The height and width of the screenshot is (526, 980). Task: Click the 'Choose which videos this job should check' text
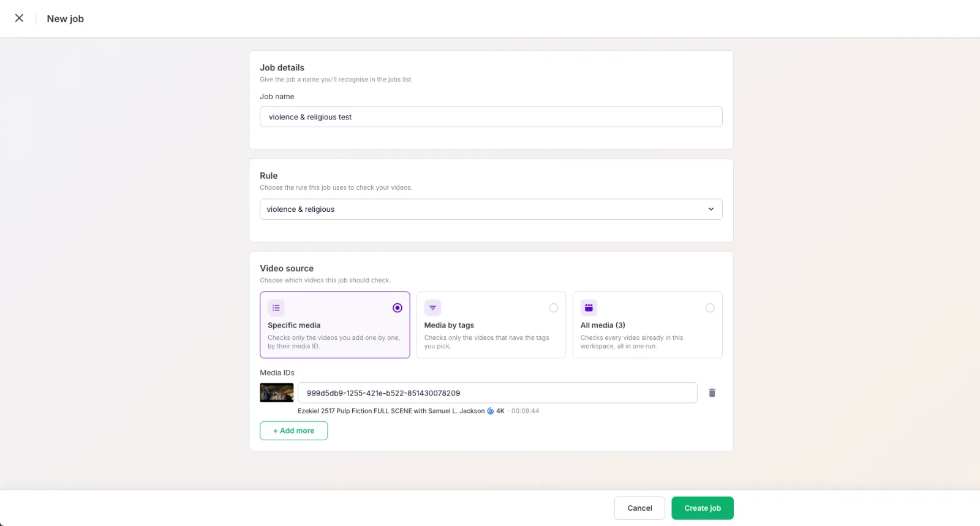coord(325,280)
